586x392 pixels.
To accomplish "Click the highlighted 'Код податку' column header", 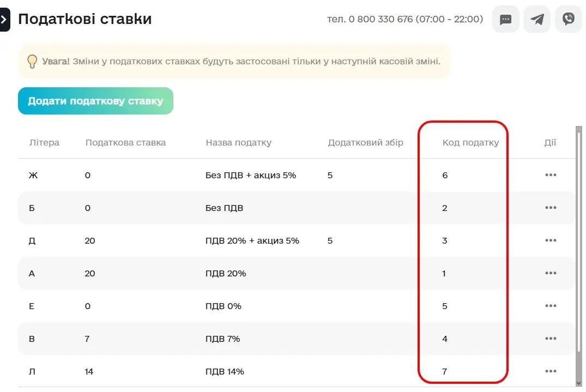I will pyautogui.click(x=470, y=142).
